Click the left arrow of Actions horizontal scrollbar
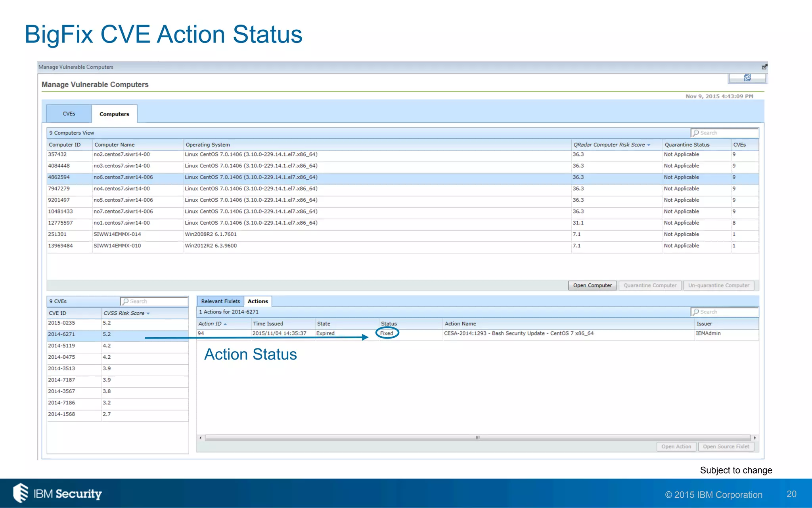Image resolution: width=812 pixels, height=508 pixels. pos(200,438)
